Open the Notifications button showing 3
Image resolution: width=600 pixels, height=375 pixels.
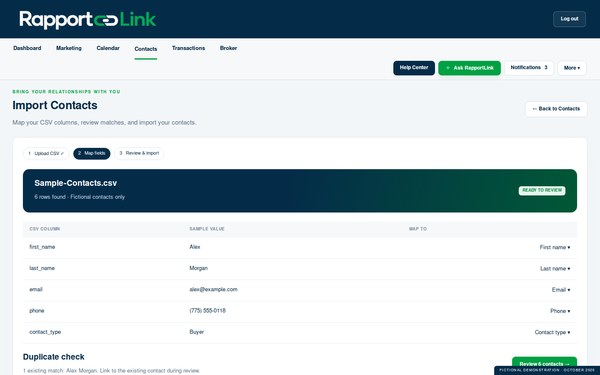529,68
